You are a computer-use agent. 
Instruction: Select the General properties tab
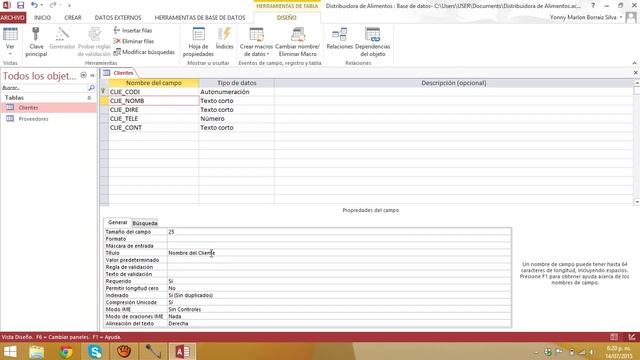[x=118, y=222]
